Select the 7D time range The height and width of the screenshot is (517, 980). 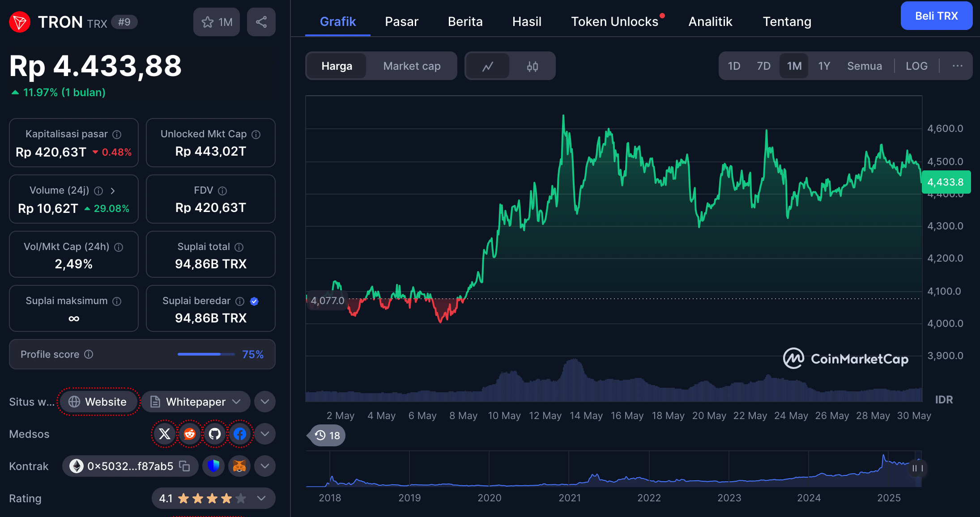pos(763,66)
